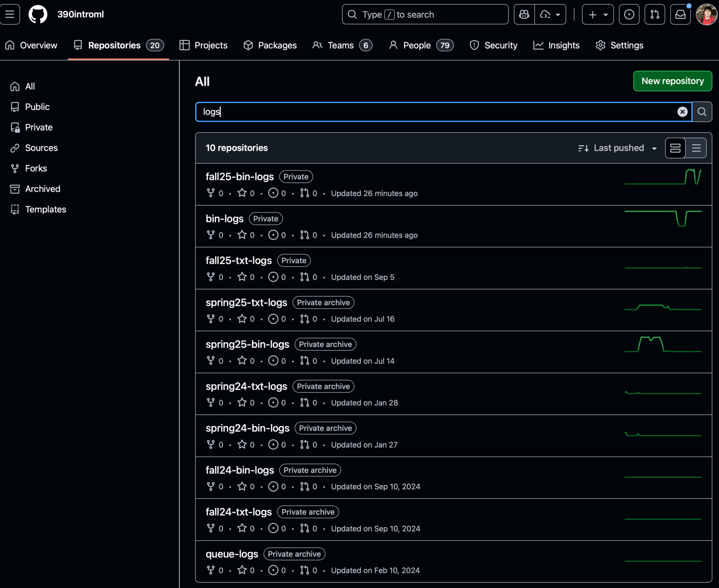719x588 pixels.
Task: Open the hamburger navigation menu
Action: point(10,14)
